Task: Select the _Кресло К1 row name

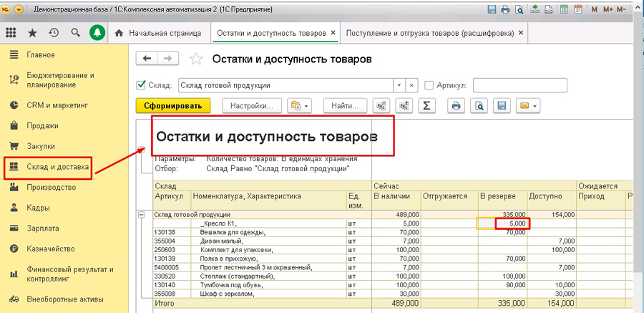Action: (x=218, y=223)
